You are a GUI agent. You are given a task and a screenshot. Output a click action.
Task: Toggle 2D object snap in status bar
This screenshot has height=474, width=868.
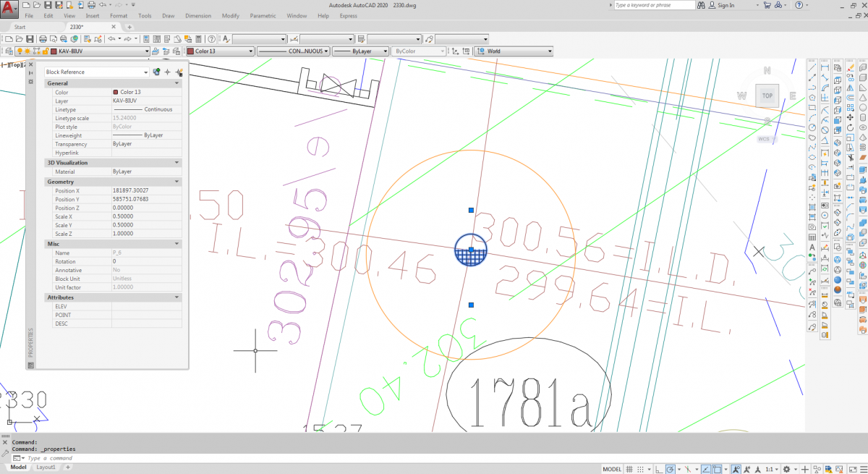[x=717, y=468]
